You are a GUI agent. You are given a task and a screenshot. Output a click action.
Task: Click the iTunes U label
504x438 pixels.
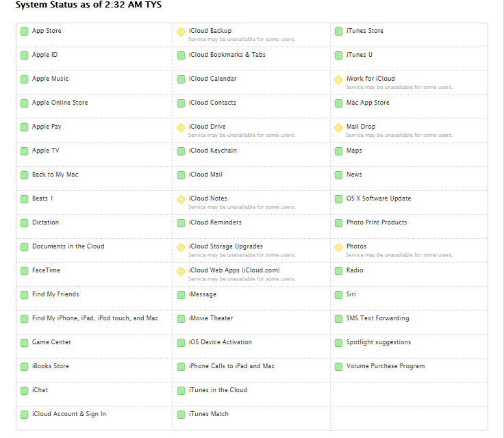(x=359, y=55)
